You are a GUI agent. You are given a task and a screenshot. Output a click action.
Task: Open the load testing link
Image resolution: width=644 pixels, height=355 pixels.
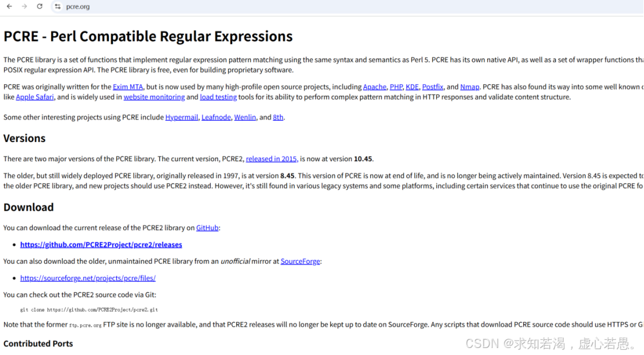click(x=218, y=97)
